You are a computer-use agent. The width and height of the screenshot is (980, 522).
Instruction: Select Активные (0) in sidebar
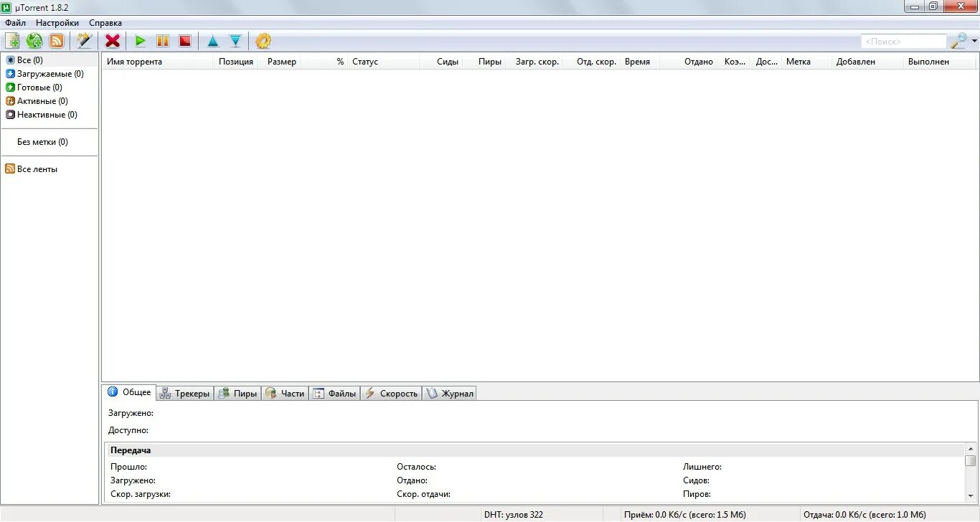tap(37, 101)
